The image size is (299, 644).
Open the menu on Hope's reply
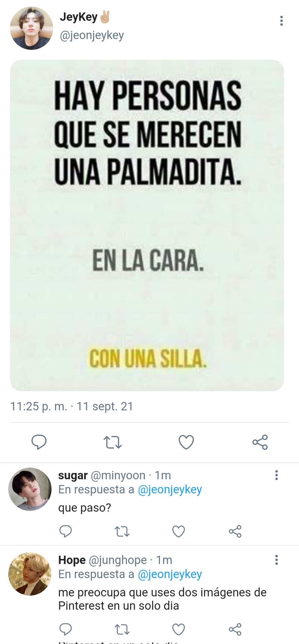click(x=276, y=560)
